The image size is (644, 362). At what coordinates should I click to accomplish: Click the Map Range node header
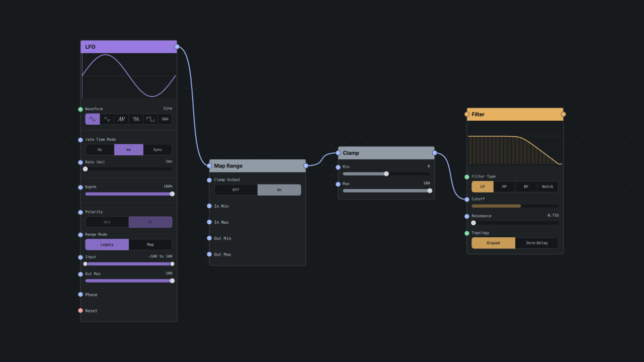[258, 166]
